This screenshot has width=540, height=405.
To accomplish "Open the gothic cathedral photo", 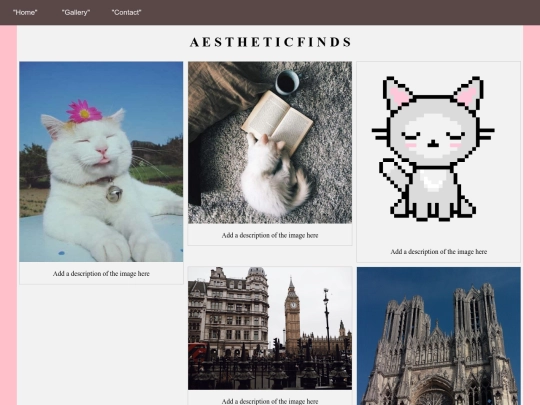I will pos(439,336).
